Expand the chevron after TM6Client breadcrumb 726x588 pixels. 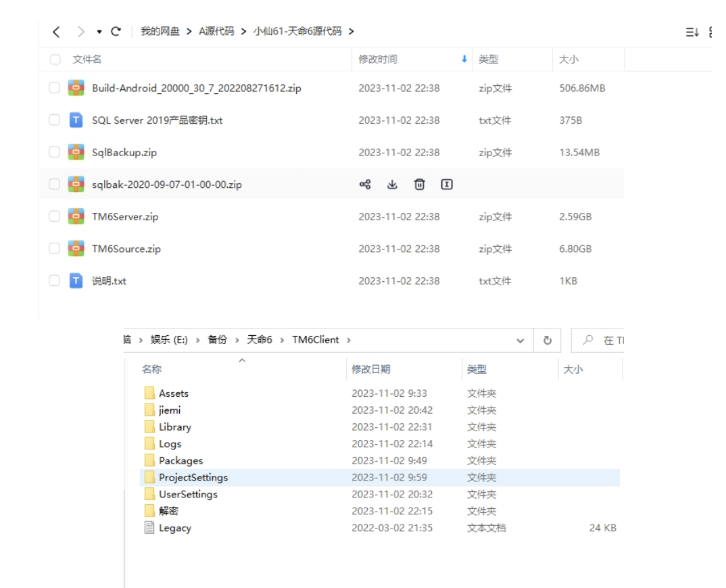(x=349, y=341)
